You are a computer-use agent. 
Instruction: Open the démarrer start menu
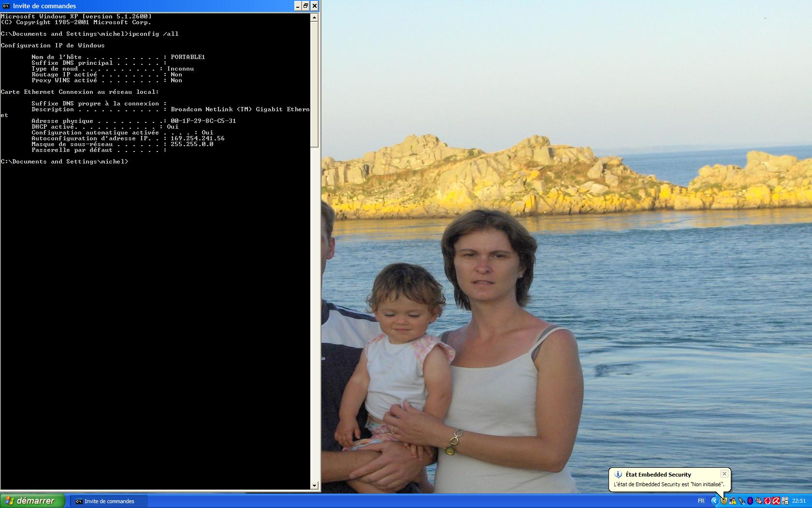click(32, 501)
